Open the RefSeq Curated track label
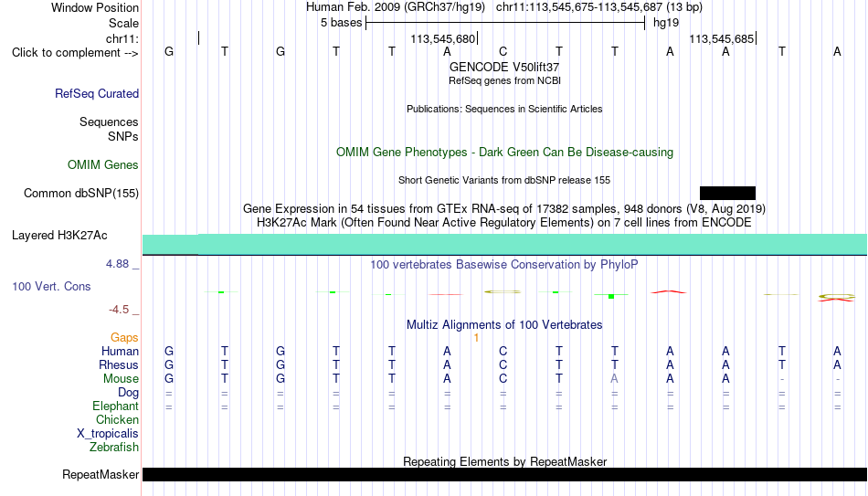The width and height of the screenshot is (868, 496). click(x=96, y=93)
